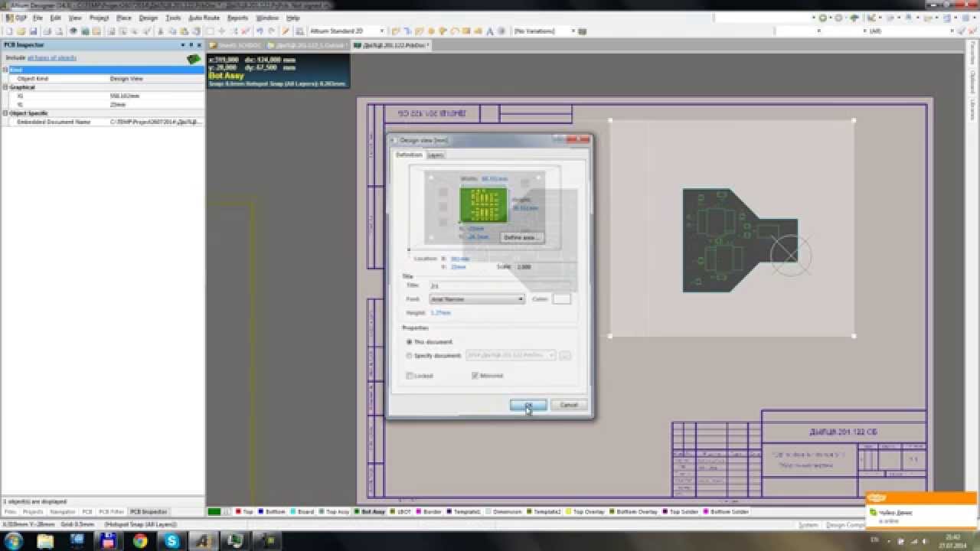Open PCB Inspector panel options dropdown arrow
Image resolution: width=980 pixels, height=551 pixels.
(x=184, y=45)
